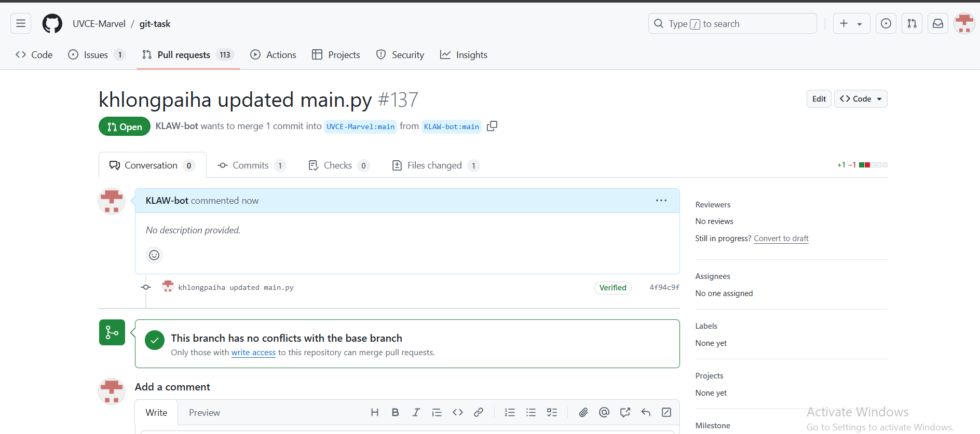Open the hamburger navigation menu
The image size is (980, 434).
[21, 23]
